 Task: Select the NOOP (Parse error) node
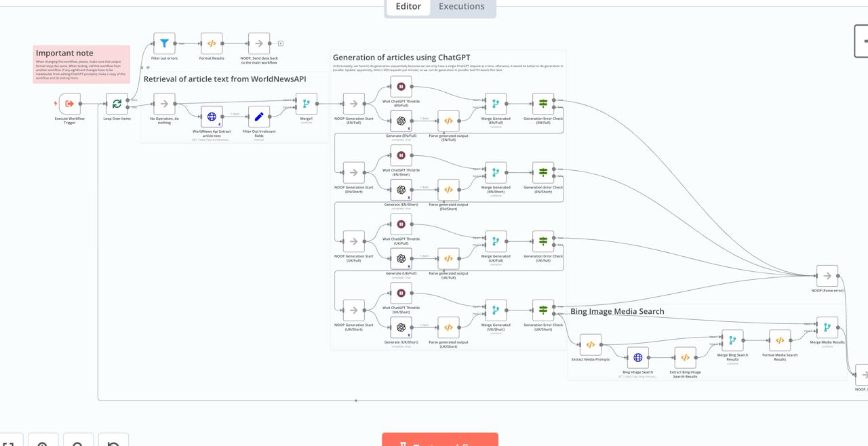827,276
